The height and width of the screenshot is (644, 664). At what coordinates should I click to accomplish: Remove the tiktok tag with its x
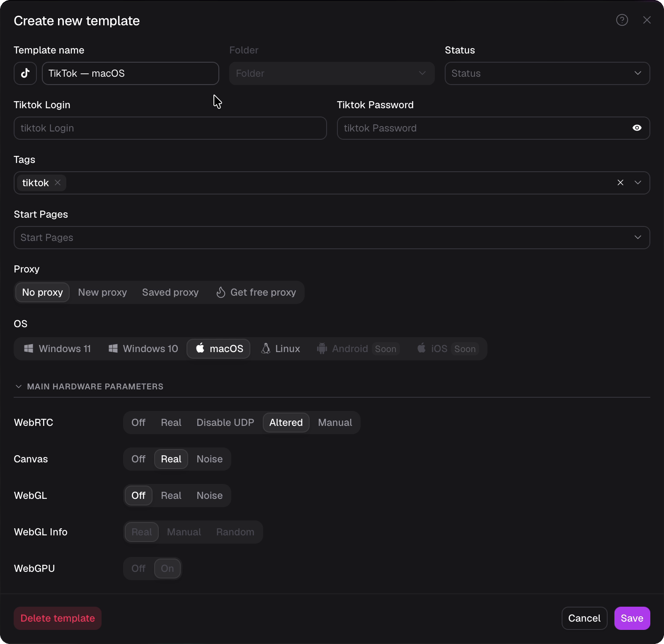(58, 182)
